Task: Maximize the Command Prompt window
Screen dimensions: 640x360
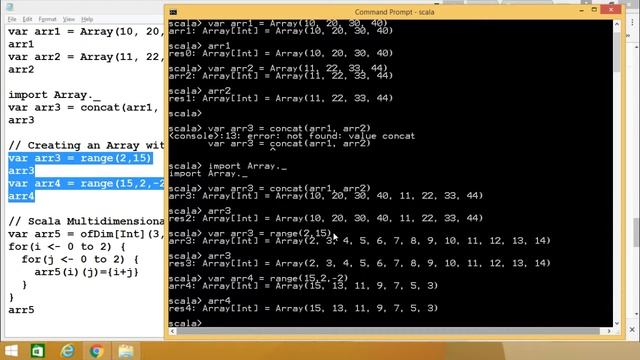Action: tap(594, 10)
